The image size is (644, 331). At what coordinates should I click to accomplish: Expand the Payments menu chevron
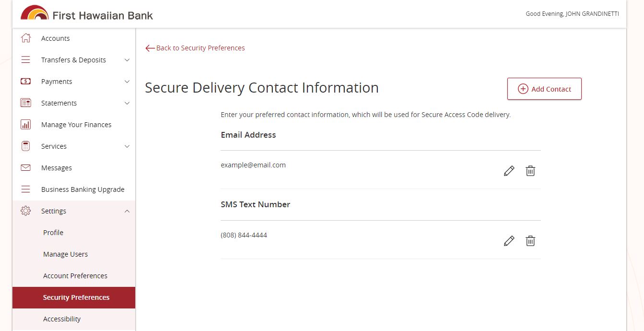(x=127, y=82)
